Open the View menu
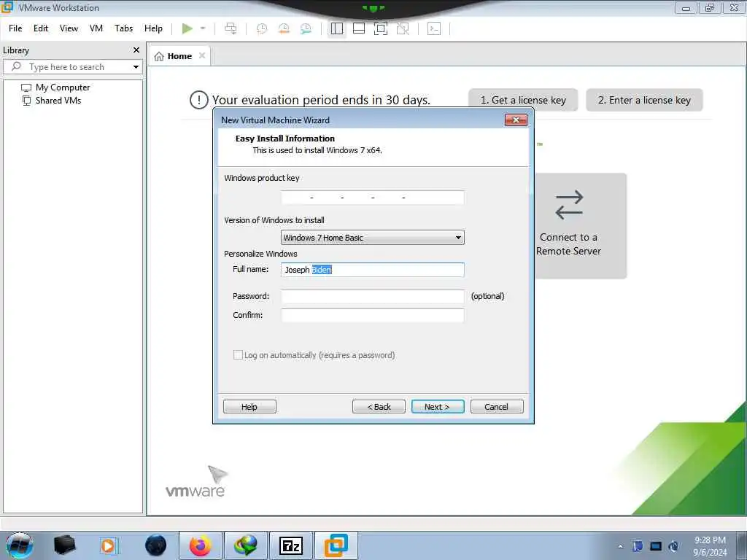The width and height of the screenshot is (747, 560). pos(69,28)
